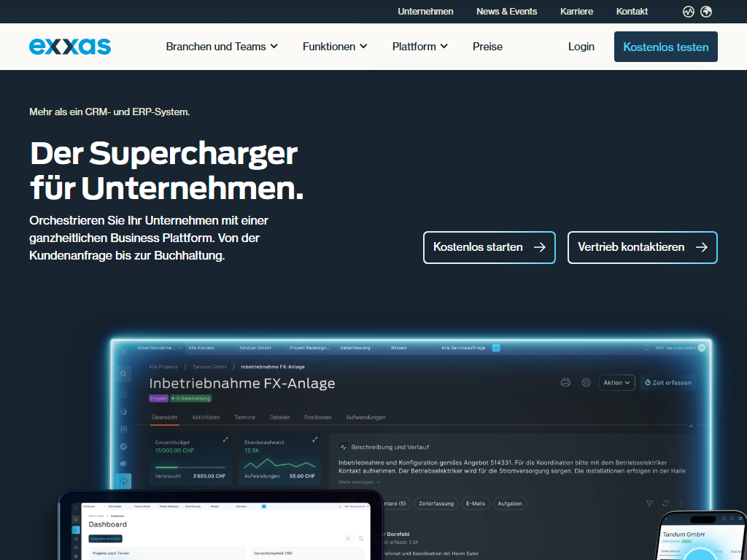The height and width of the screenshot is (560, 747).
Task: Switch to Aktivitäten tab
Action: click(206, 417)
